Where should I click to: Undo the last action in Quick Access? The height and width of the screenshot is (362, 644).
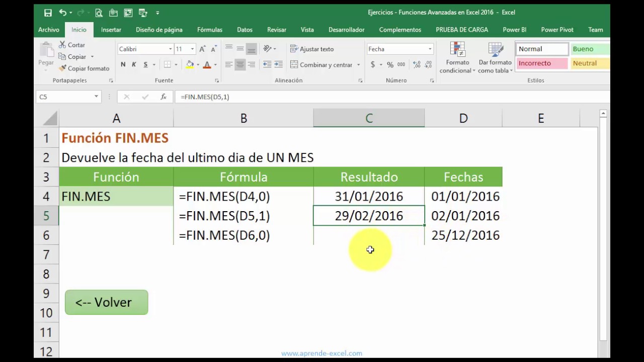click(62, 13)
